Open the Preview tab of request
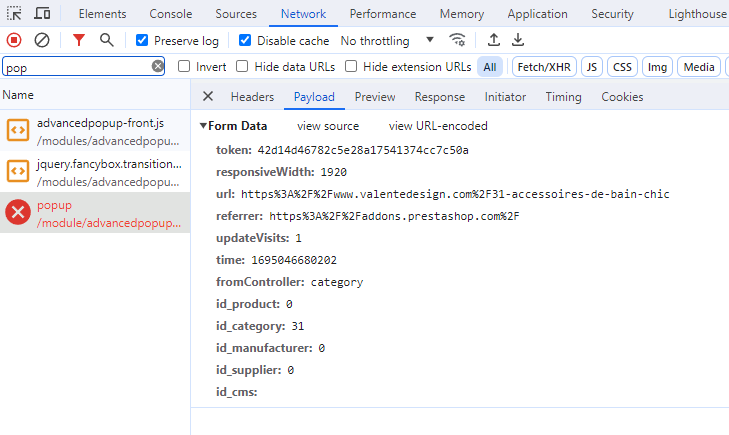 [375, 97]
